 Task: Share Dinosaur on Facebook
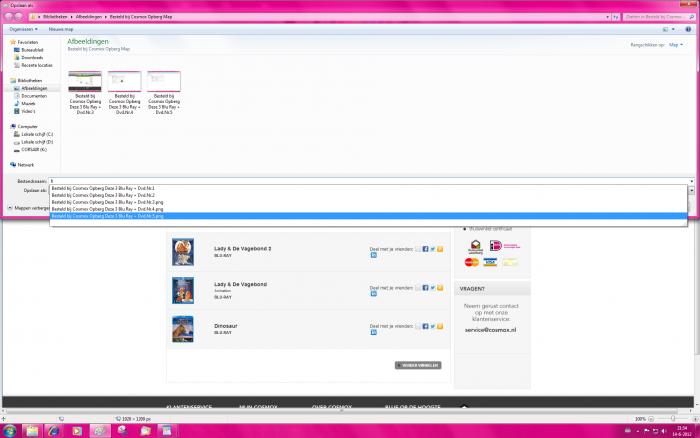(x=425, y=326)
